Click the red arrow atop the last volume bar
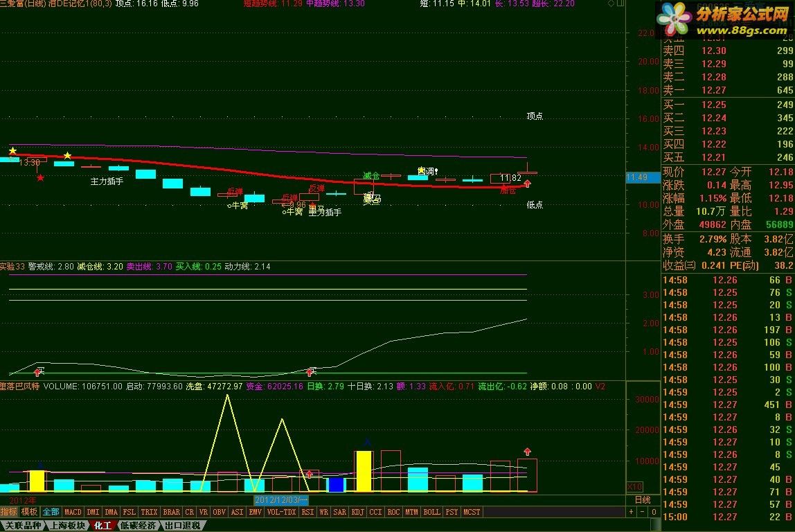795x532 pixels. (x=527, y=452)
